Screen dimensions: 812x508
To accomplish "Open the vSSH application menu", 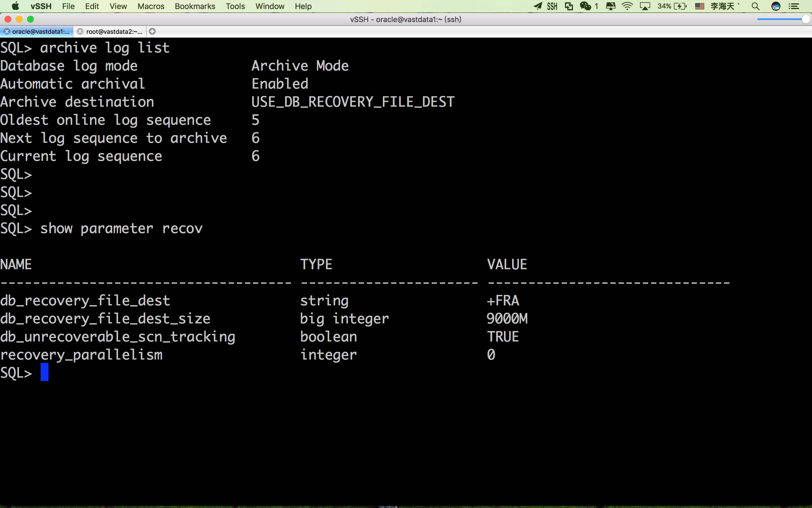I will pyautogui.click(x=41, y=6).
